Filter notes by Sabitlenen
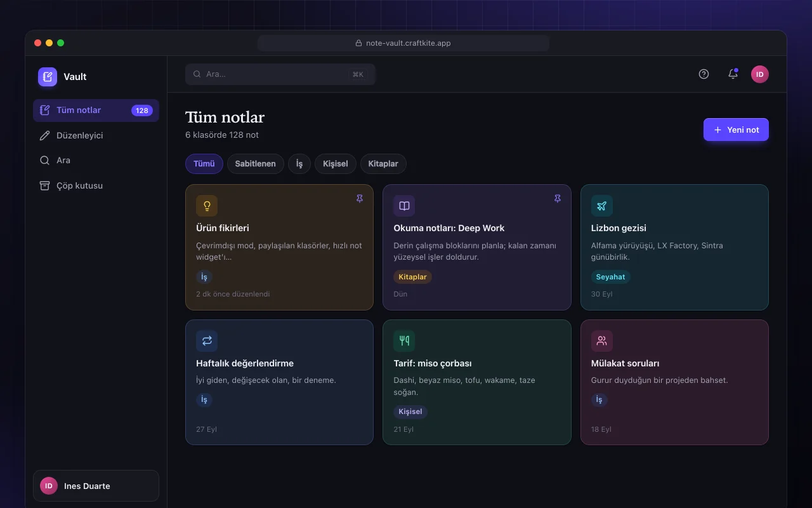The height and width of the screenshot is (508, 812). pos(256,164)
